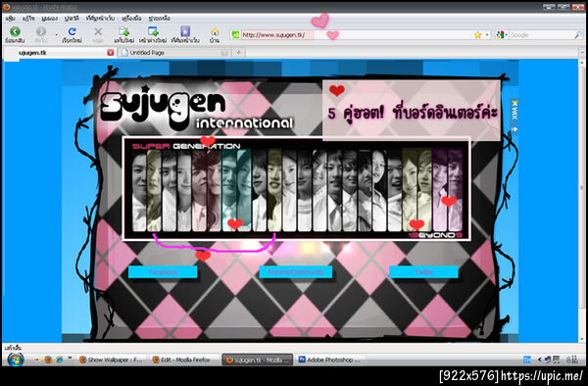Click inside the Google search field
588x386 pixels.
point(541,35)
